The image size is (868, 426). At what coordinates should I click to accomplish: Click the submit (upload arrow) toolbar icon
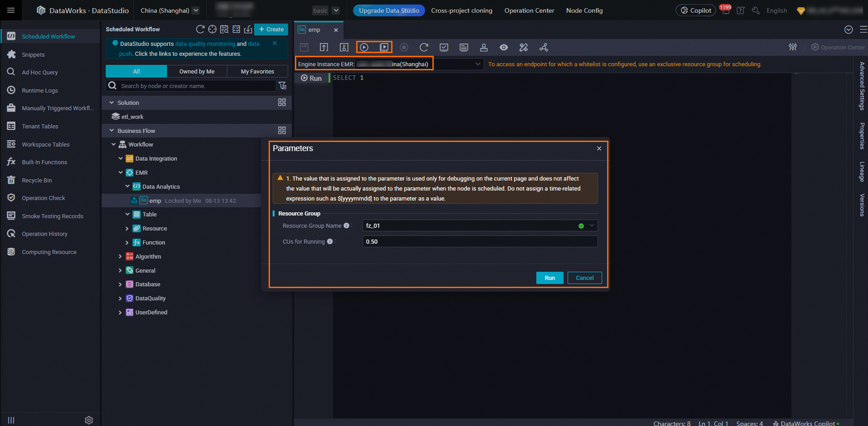(324, 47)
